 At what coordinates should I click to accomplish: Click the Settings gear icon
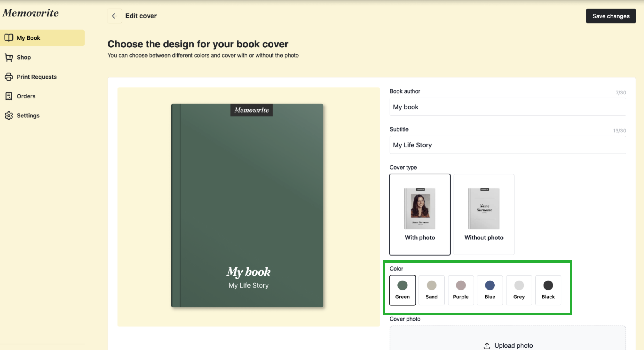(x=9, y=115)
